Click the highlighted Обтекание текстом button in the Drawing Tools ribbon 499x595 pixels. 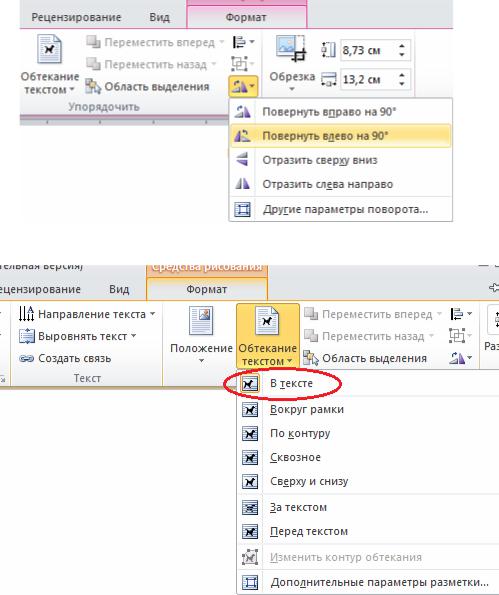coord(268,335)
